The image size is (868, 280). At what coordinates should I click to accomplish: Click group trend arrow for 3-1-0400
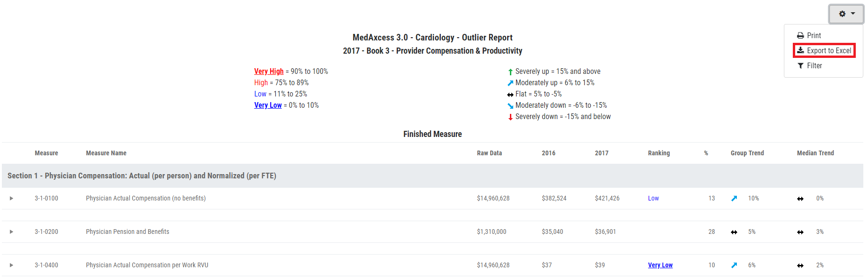pos(734,265)
